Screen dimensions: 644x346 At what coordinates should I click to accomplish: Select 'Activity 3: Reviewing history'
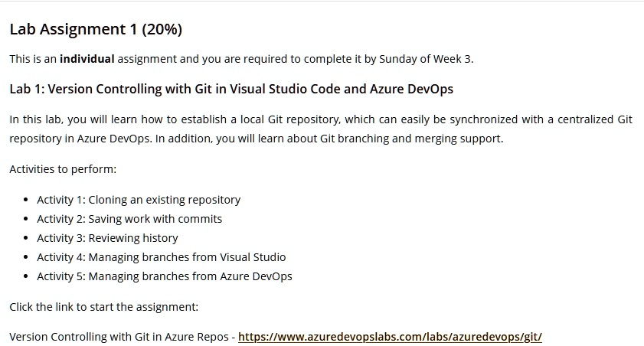point(108,238)
